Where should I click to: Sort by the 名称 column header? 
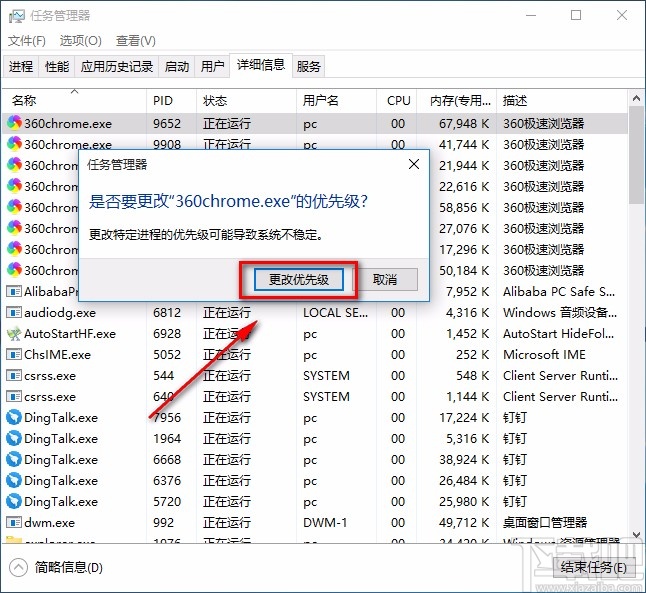point(74,101)
